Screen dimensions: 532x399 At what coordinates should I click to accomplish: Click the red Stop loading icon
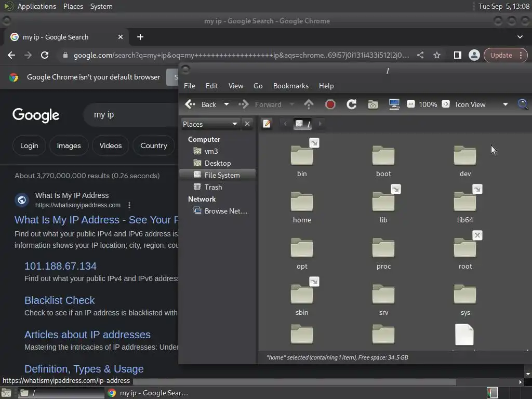click(x=330, y=104)
